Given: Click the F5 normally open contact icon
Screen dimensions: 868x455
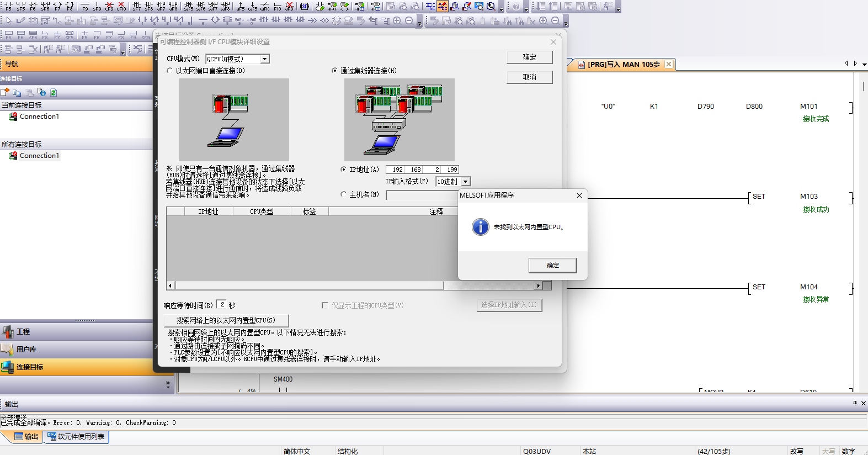Looking at the screenshot, I should point(8,7).
